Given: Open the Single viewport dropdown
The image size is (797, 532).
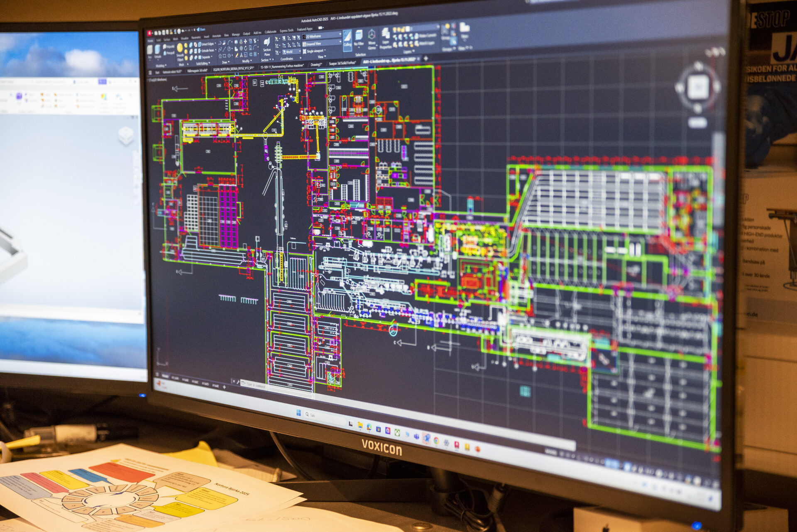Looking at the screenshot, I should 315,51.
